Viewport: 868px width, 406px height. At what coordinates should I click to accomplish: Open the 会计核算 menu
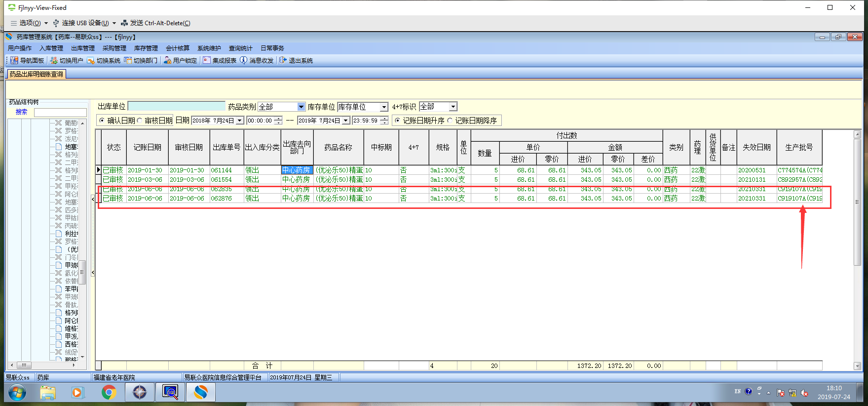click(178, 48)
